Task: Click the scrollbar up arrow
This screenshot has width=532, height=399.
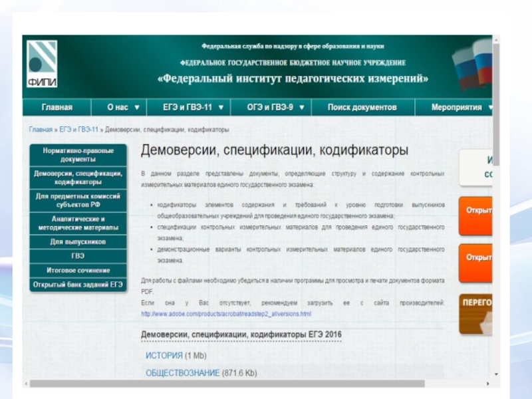Action: coord(496,40)
